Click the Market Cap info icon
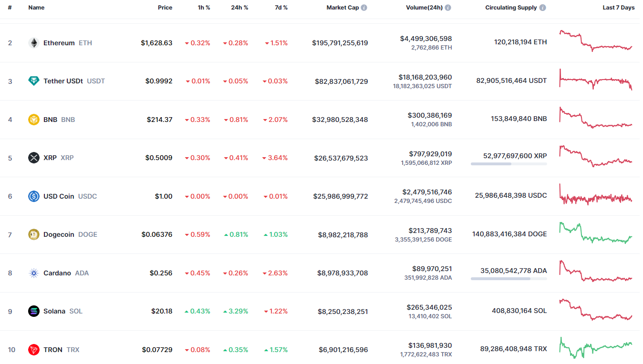This screenshot has width=643, height=364. pos(364,8)
